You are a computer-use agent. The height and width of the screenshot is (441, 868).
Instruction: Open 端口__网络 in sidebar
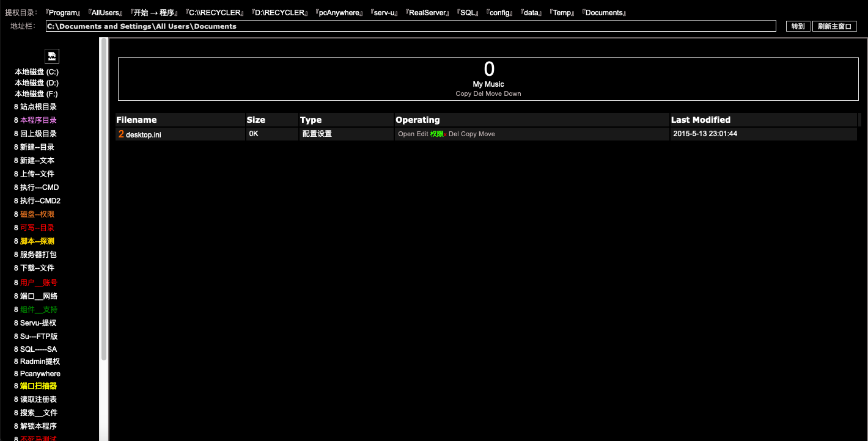click(39, 296)
